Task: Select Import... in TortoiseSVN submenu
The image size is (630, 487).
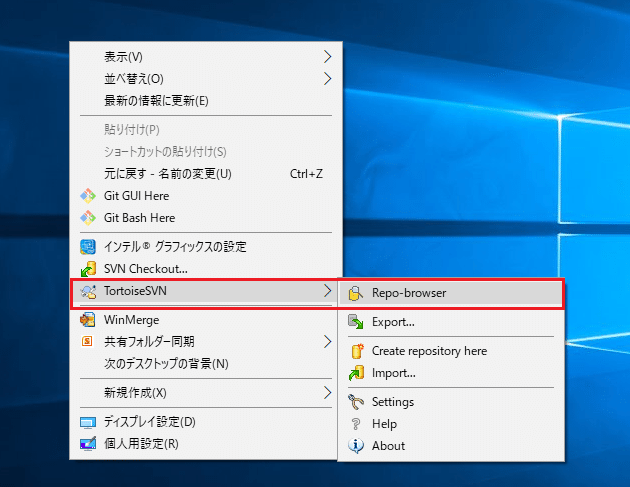Action: 451,373
